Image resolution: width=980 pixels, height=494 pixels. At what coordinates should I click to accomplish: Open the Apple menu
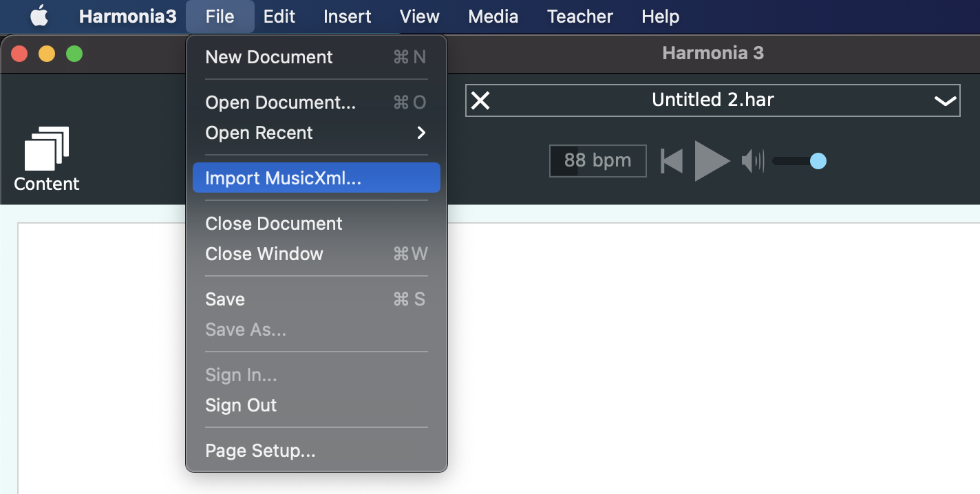tap(39, 17)
